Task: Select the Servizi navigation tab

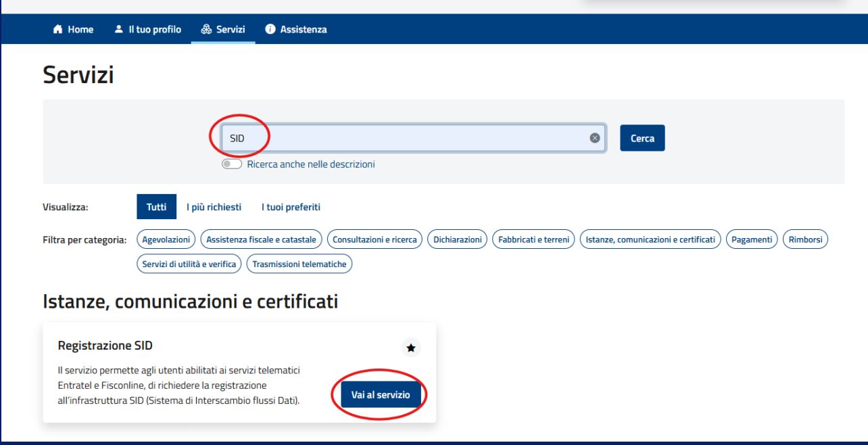Action: coord(223,30)
